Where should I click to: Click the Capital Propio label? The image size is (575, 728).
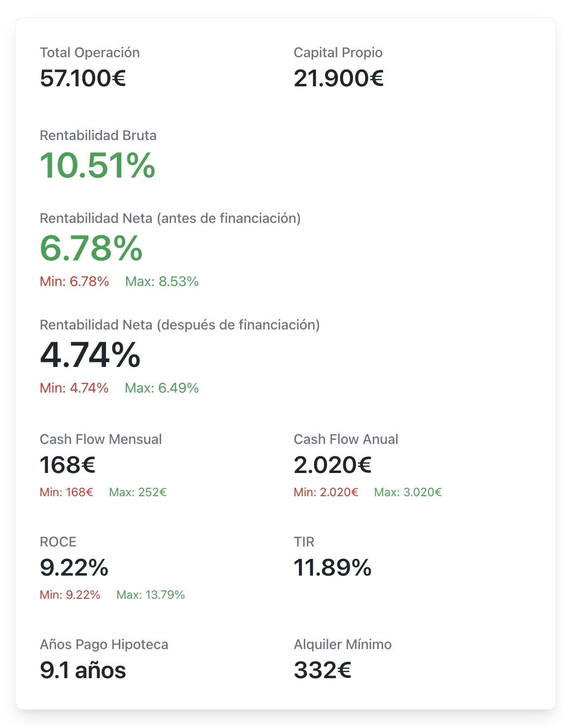tap(338, 53)
